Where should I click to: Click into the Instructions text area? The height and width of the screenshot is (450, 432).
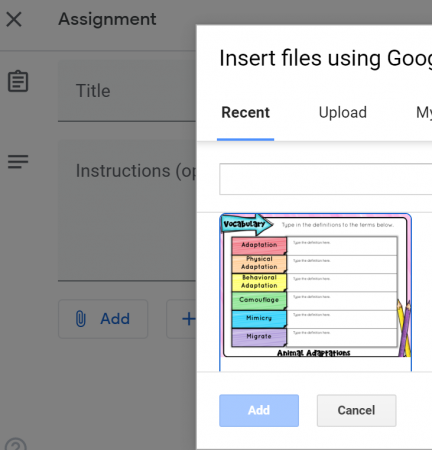pos(127,210)
